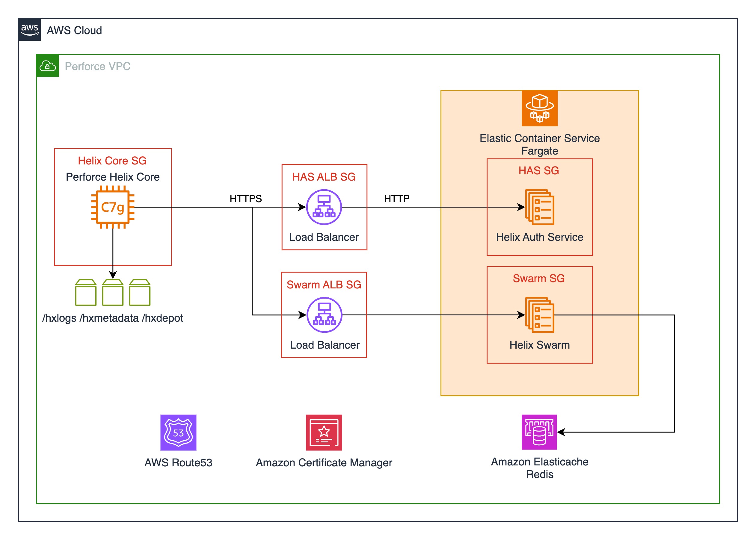
Task: Click the 'Elastic Container Service Fargate' label
Action: pyautogui.click(x=539, y=144)
